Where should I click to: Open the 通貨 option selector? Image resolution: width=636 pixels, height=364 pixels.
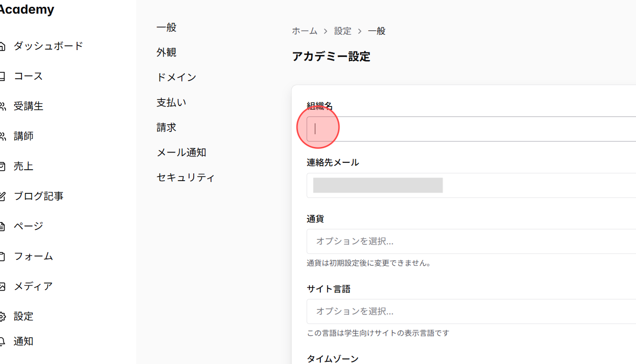[456, 241]
